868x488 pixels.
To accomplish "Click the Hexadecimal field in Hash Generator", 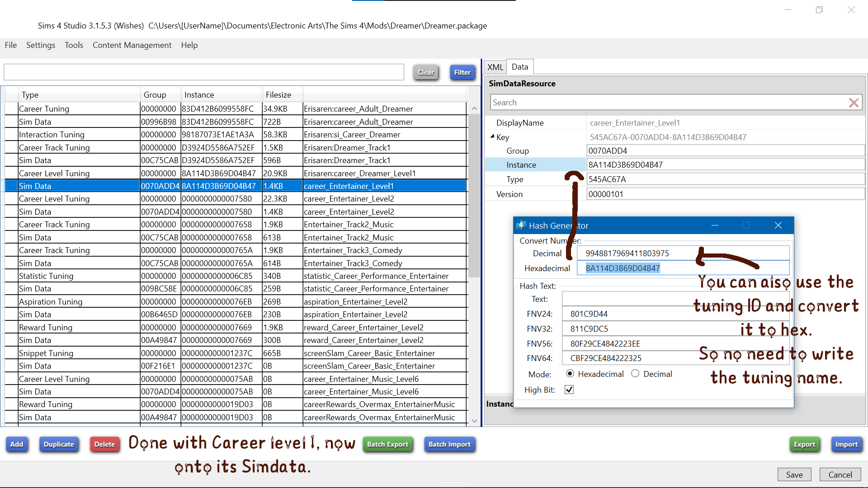I will point(683,268).
